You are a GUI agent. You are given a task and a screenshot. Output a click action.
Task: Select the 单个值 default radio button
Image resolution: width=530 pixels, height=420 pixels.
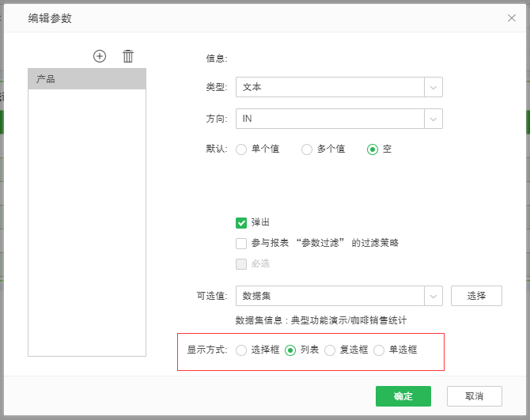pos(242,149)
